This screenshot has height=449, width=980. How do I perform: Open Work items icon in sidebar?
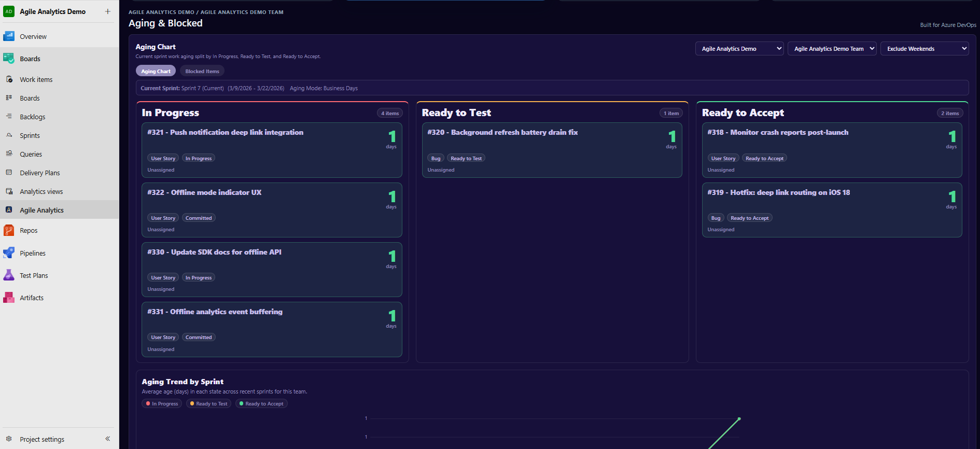click(9, 79)
